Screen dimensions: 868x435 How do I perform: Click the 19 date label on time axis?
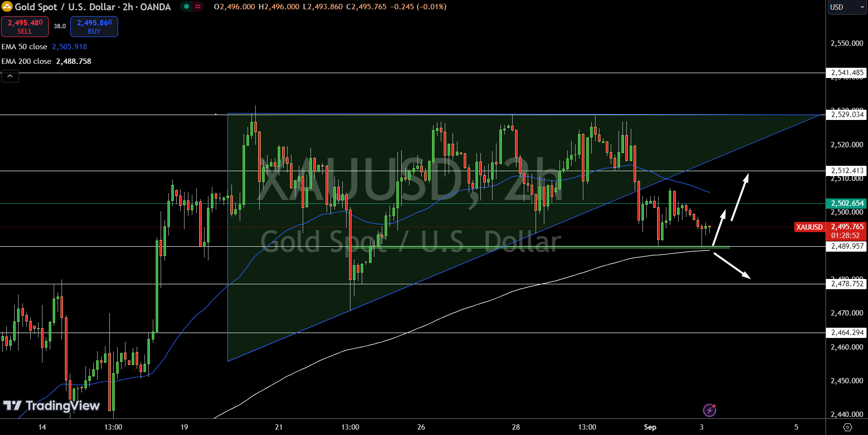coord(184,427)
